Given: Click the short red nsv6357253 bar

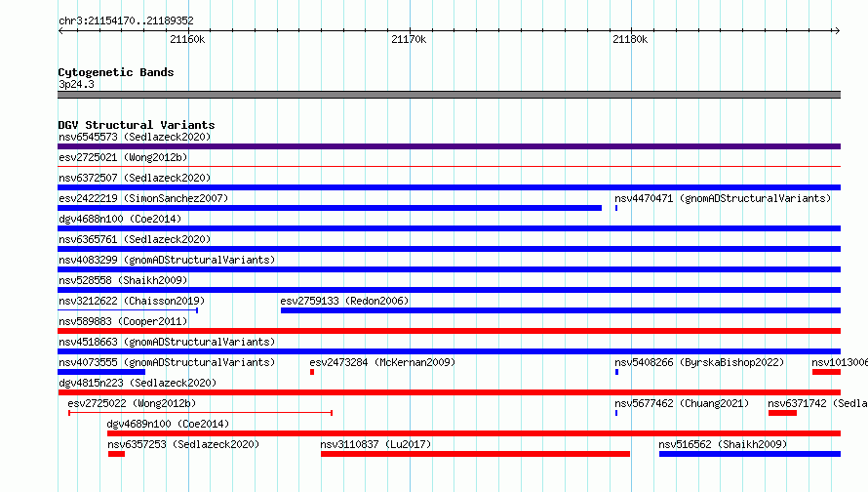Looking at the screenshot, I should pos(116,454).
